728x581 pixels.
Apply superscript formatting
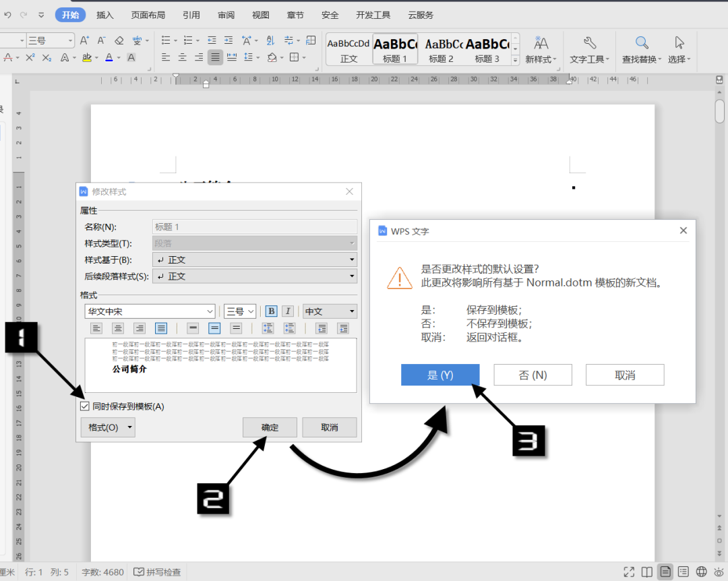tap(30, 57)
